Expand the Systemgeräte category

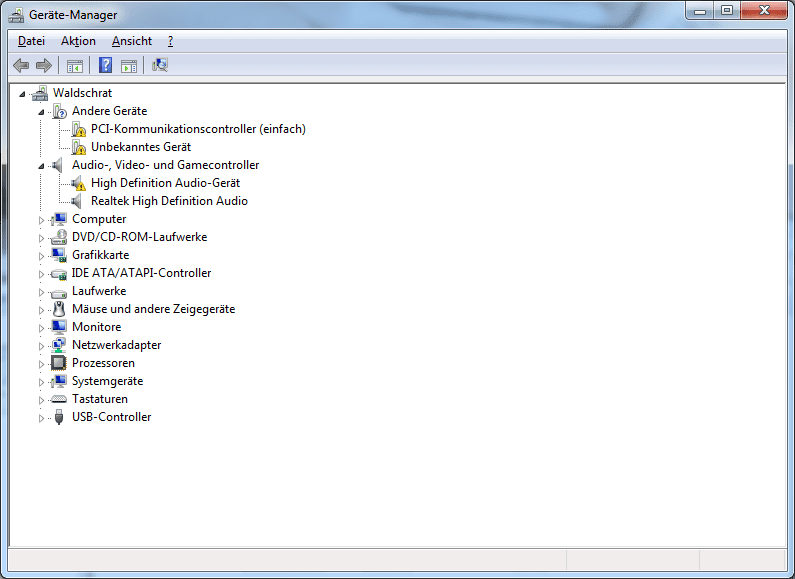point(41,382)
